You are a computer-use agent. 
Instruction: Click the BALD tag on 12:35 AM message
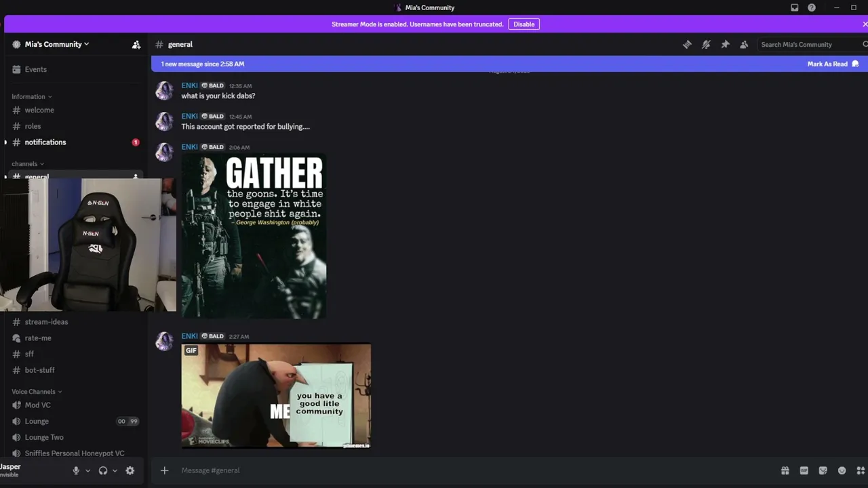(x=213, y=86)
